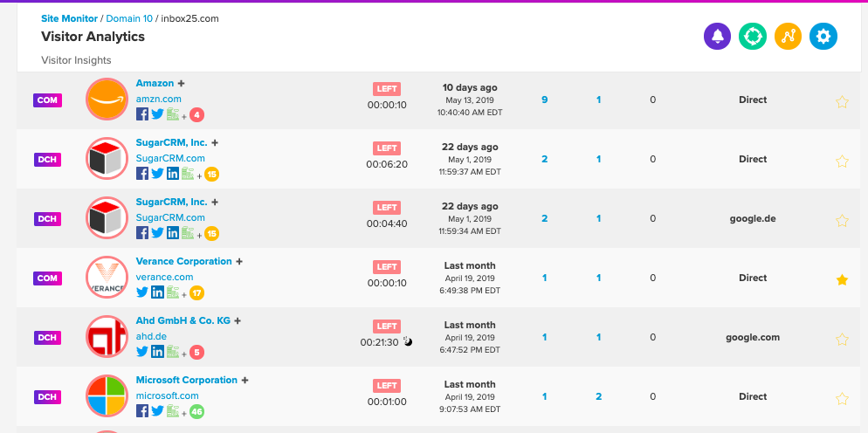Expand plus beside SugarCRM in 00:04:40 row

[x=215, y=202]
